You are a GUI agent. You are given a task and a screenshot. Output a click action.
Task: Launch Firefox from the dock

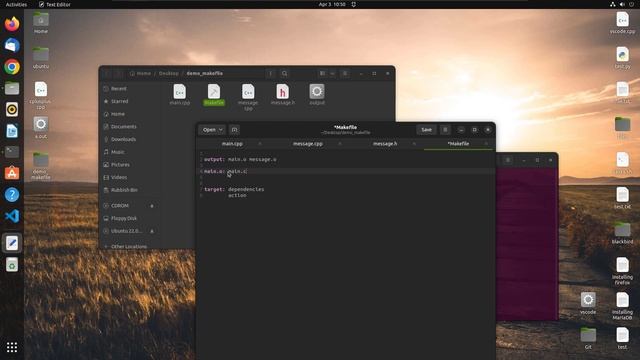point(12,24)
